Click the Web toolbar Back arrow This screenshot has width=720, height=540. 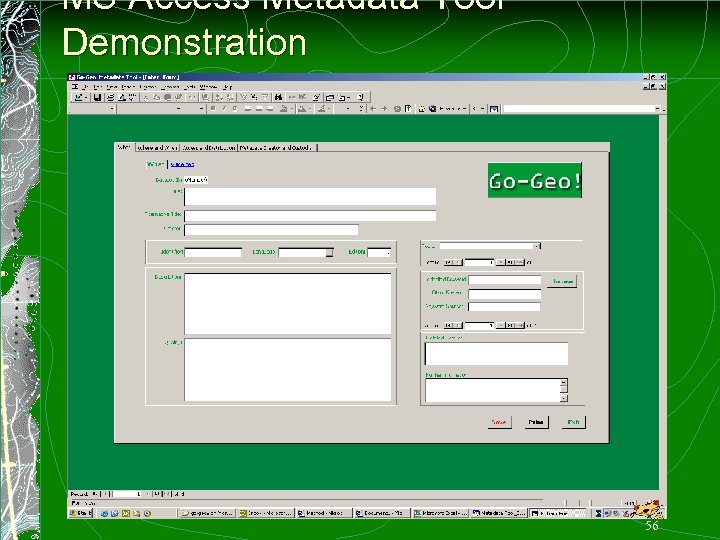[x=373, y=109]
